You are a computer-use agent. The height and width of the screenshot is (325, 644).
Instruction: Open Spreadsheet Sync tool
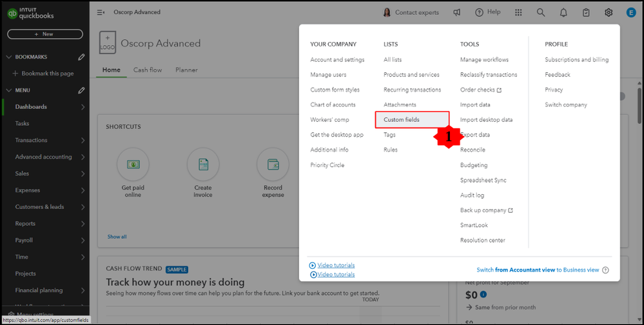point(483,181)
